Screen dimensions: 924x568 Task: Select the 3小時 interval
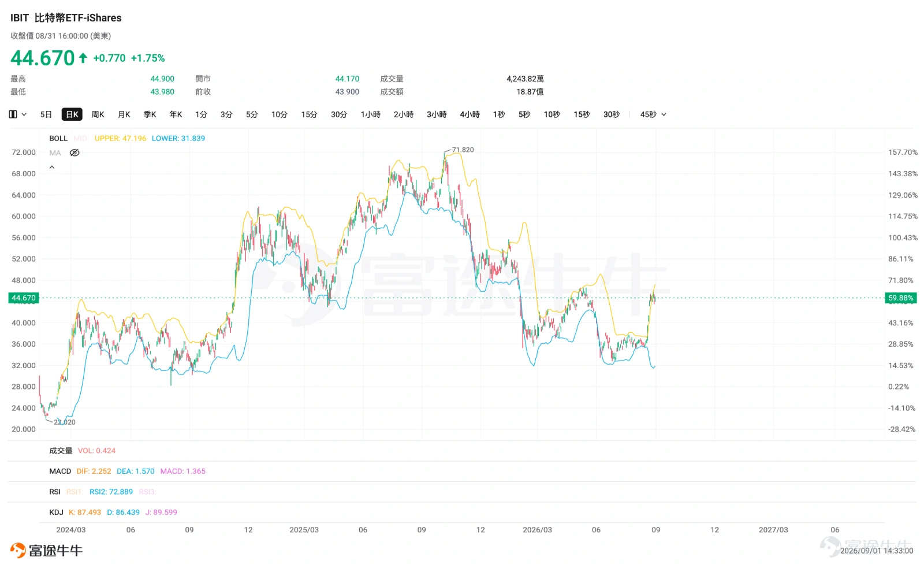[x=437, y=114]
